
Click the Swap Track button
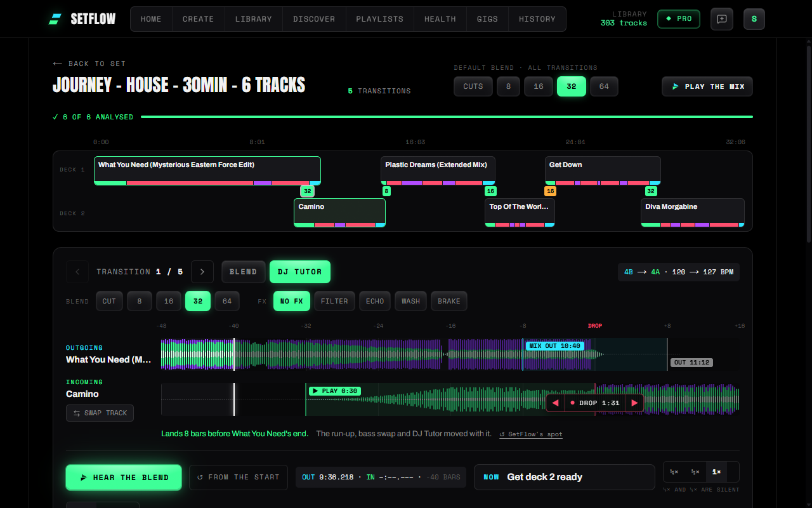(x=100, y=413)
